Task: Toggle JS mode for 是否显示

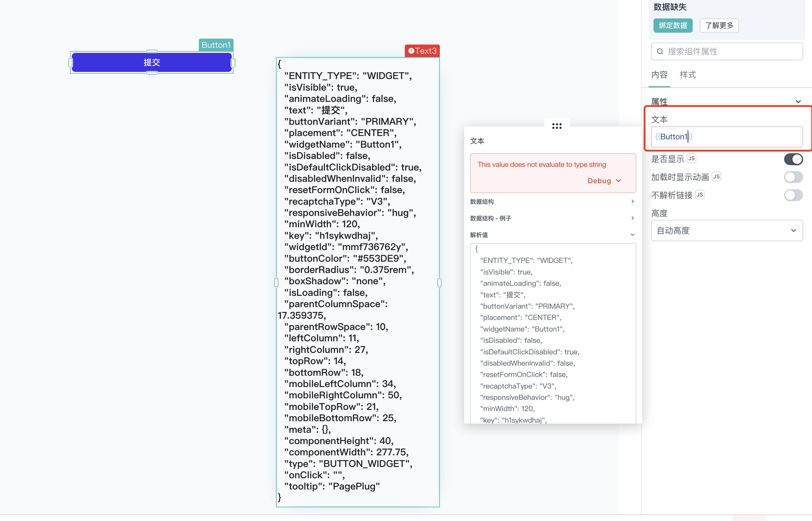Action: pyautogui.click(x=691, y=159)
